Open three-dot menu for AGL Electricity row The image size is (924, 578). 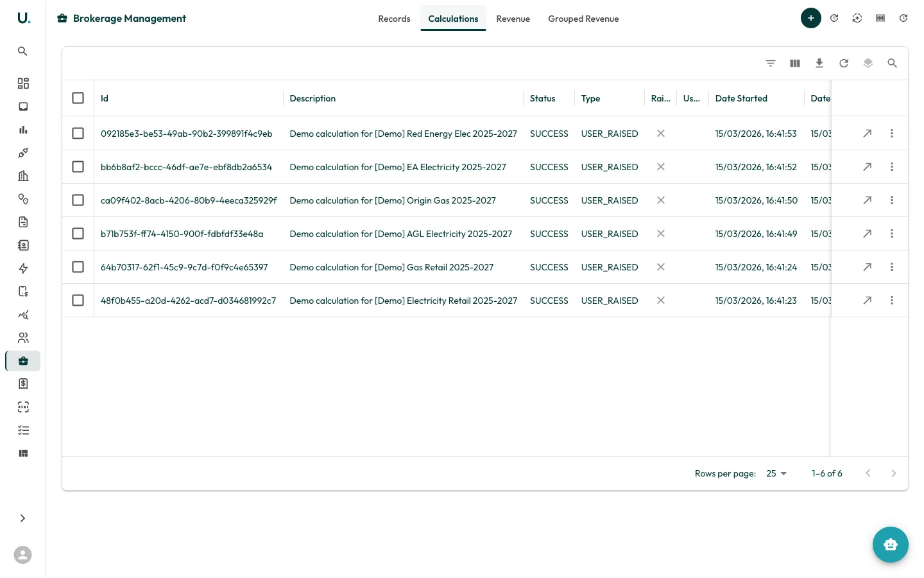point(892,234)
